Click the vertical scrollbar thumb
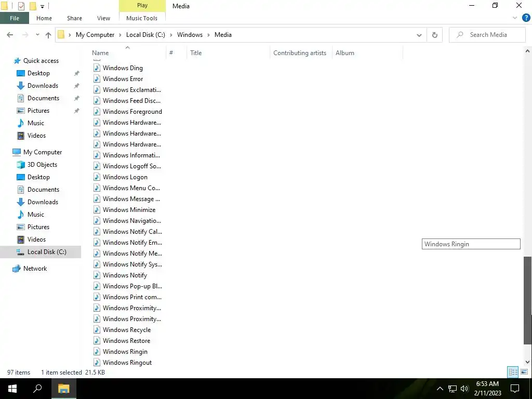 [x=528, y=300]
